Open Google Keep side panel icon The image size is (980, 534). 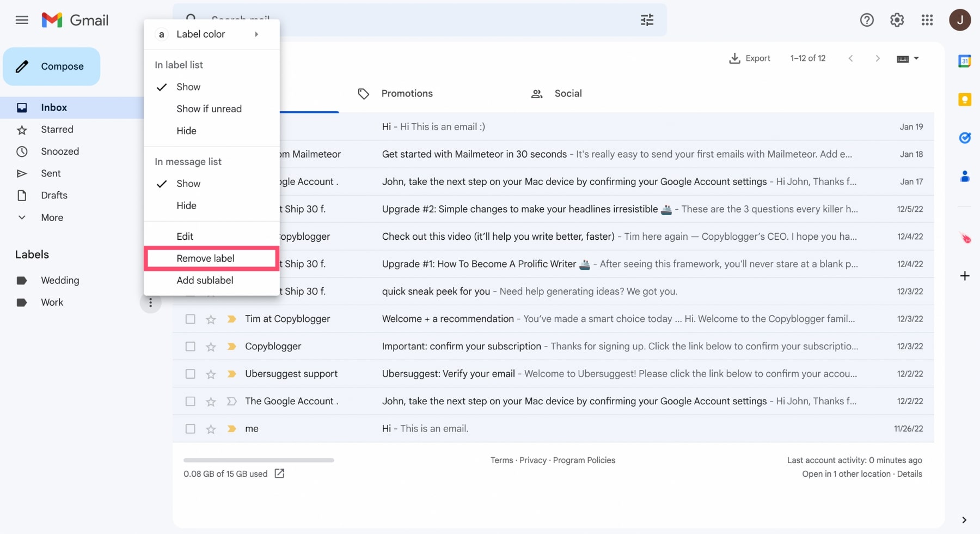[964, 100]
